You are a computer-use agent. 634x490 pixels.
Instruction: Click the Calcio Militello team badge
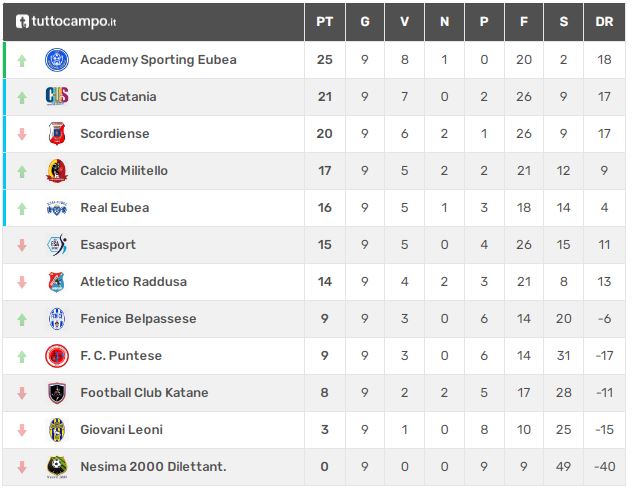point(57,171)
